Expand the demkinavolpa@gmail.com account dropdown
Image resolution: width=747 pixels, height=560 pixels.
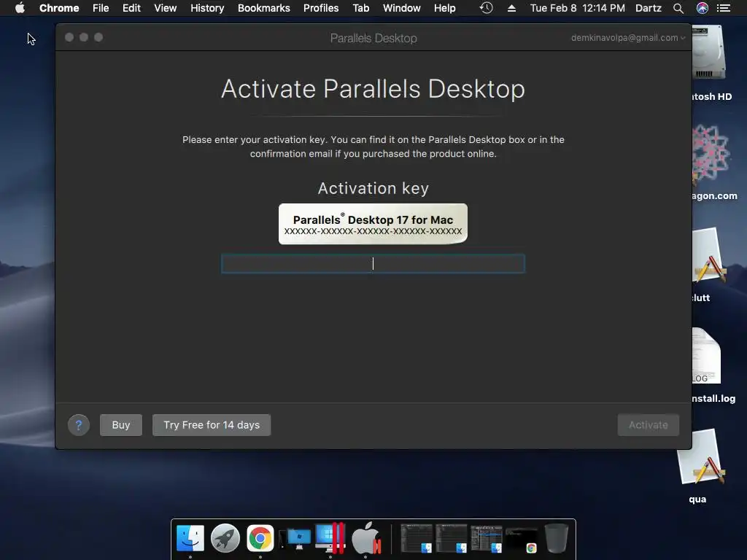[x=628, y=38]
